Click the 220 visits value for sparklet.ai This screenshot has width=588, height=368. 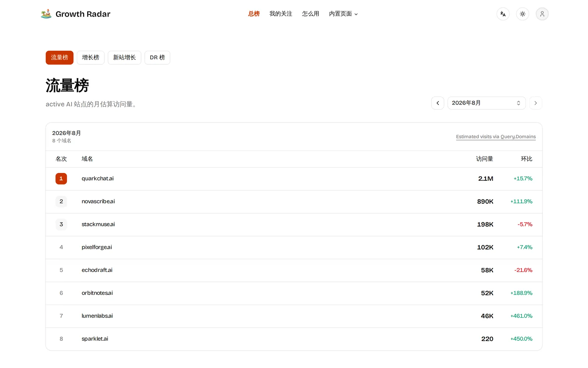(x=487, y=339)
